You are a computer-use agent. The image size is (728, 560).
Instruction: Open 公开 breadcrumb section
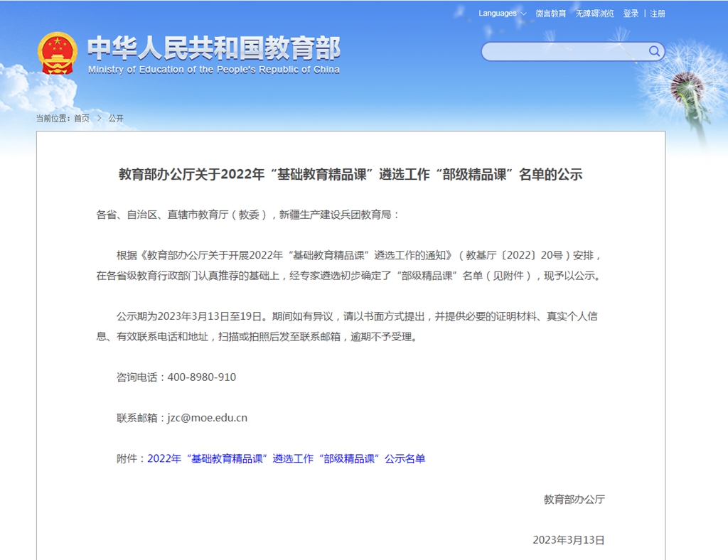[x=116, y=118]
